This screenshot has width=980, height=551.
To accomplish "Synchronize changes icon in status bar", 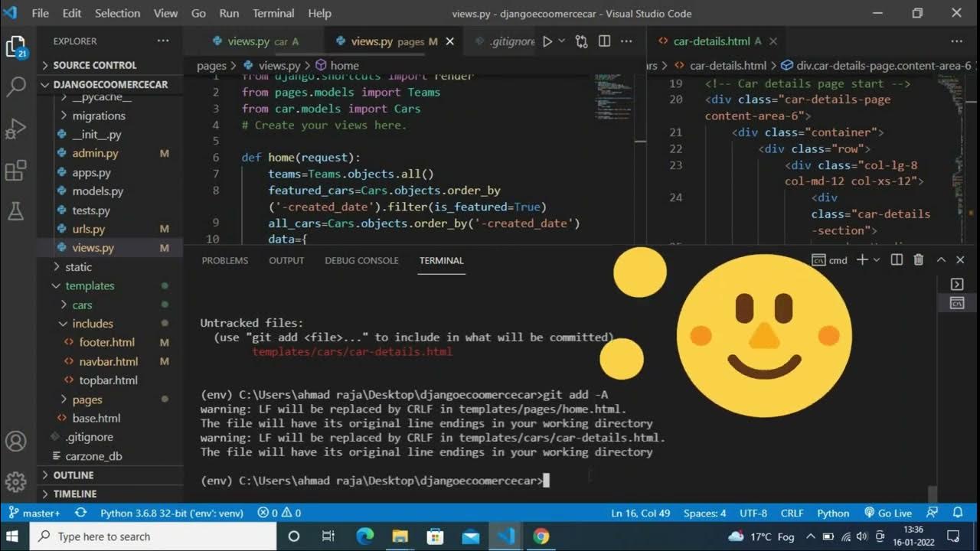I will 81,513.
